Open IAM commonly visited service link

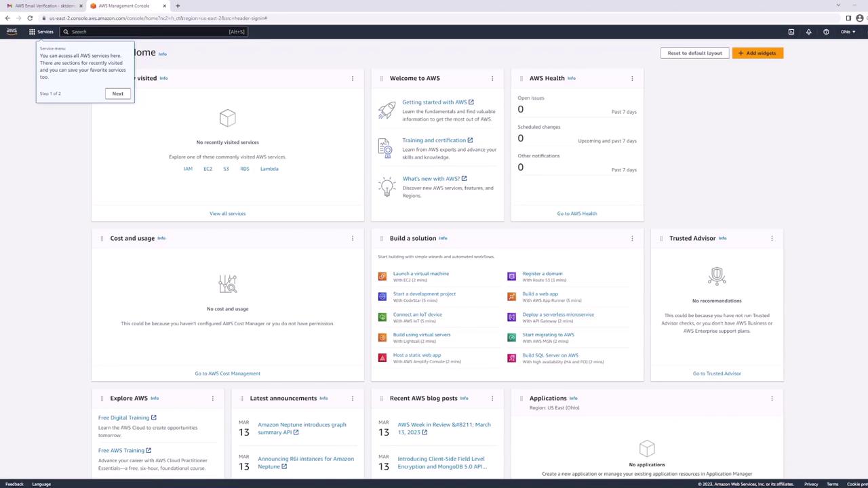click(188, 169)
